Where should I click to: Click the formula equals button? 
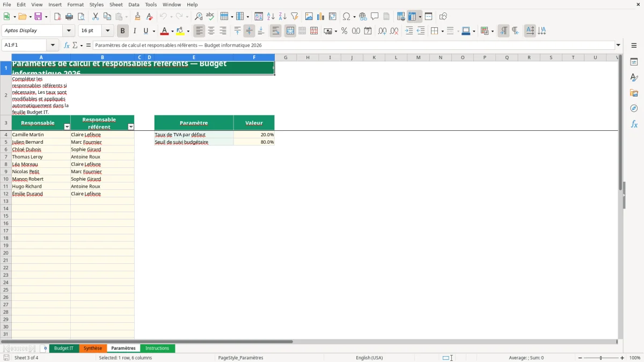89,45
